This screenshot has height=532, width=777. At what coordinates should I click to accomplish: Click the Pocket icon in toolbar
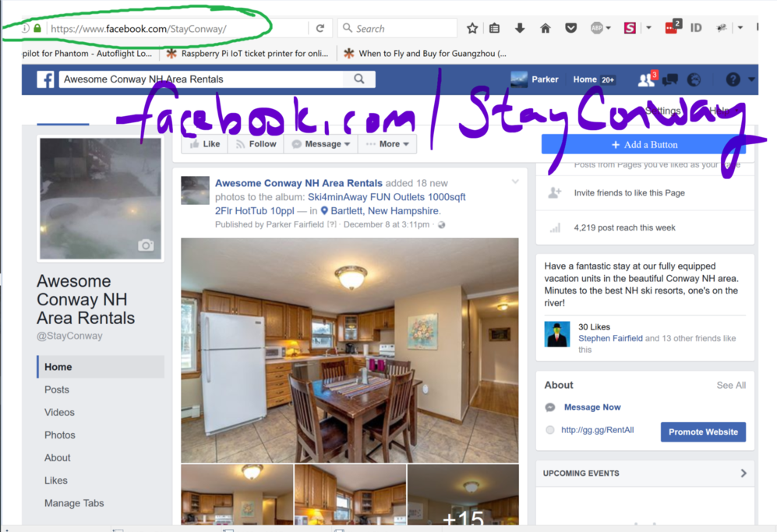[x=570, y=28]
